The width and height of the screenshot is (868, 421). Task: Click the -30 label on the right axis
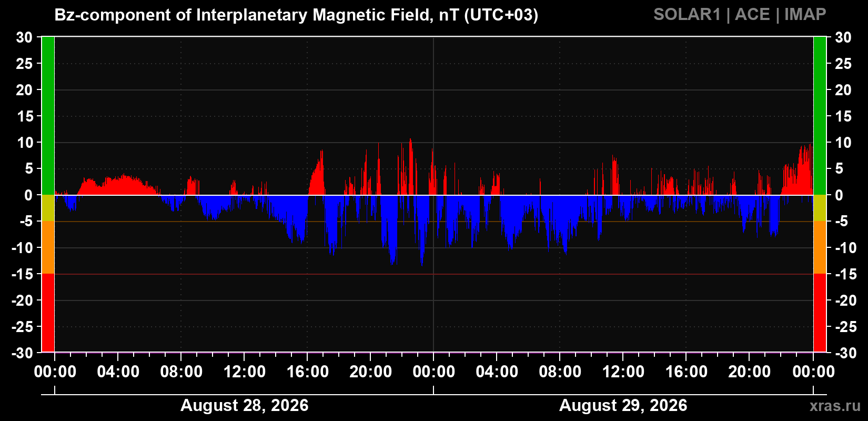click(846, 353)
